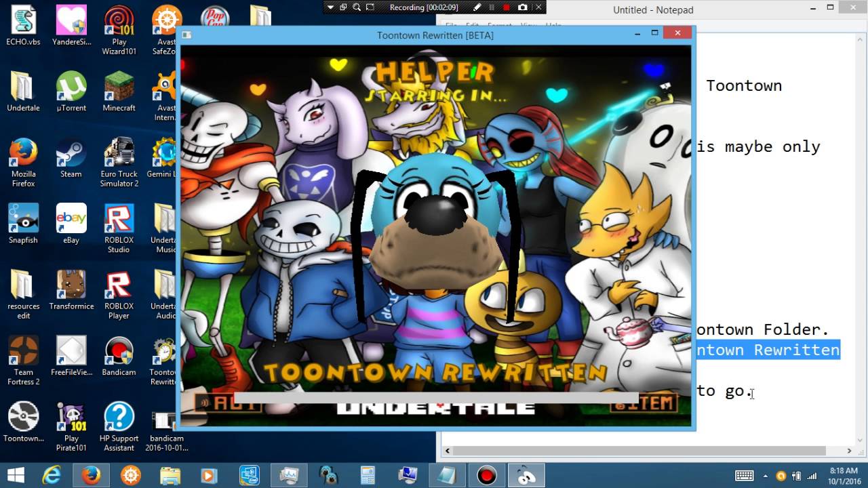Open ROBLOX Player desktop shortcut
Screen dimensions: 868x488
coord(119,295)
